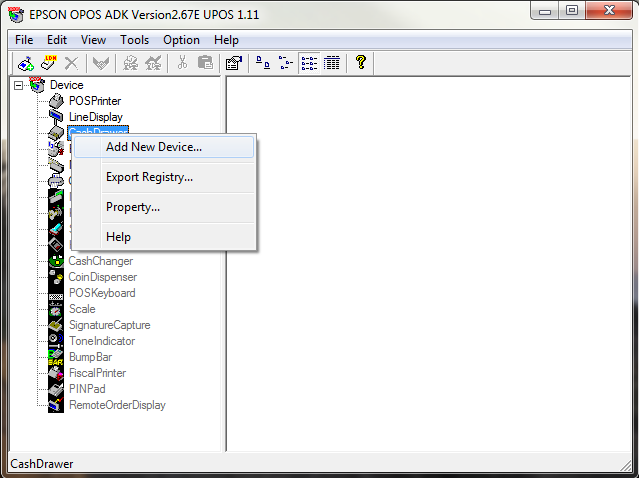This screenshot has height=478, width=639.
Task: Toggle the list view toolbar button
Action: pos(309,62)
